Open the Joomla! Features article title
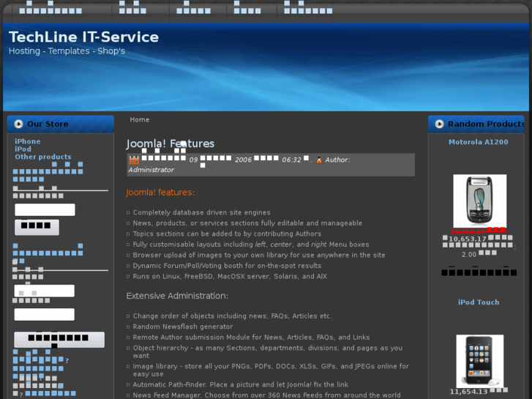Image resolution: width=532 pixels, height=399 pixels. tap(170, 143)
